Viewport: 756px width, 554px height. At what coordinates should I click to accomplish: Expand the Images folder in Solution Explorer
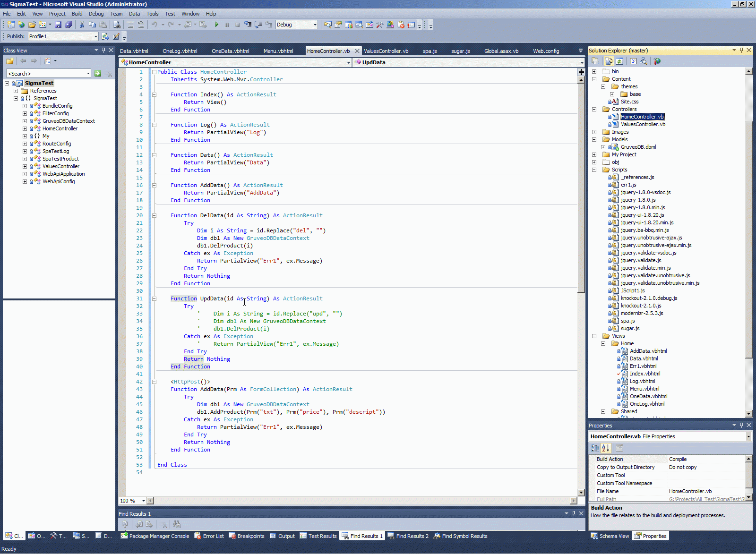pyautogui.click(x=594, y=132)
